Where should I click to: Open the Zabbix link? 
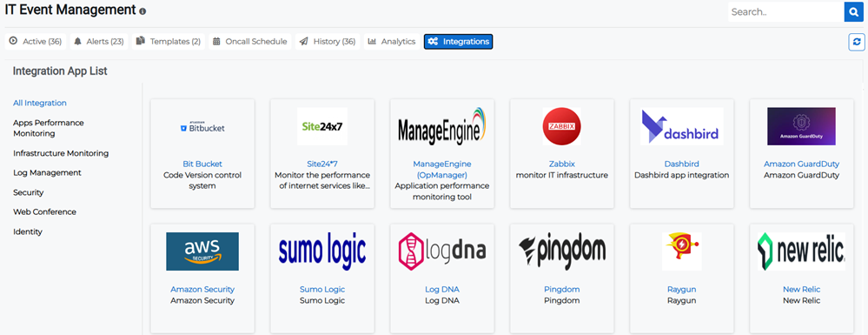click(x=562, y=164)
